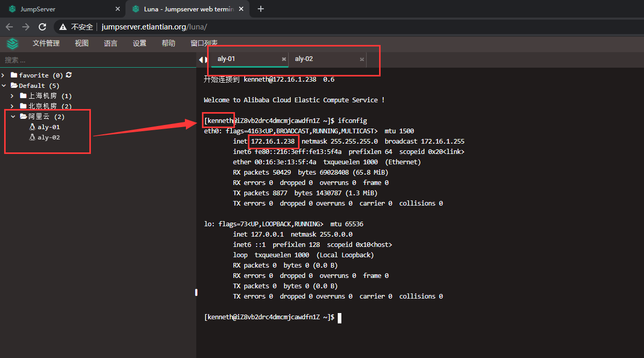Image resolution: width=644 pixels, height=358 pixels.
Task: Click the browser address bar URL
Action: (154, 27)
